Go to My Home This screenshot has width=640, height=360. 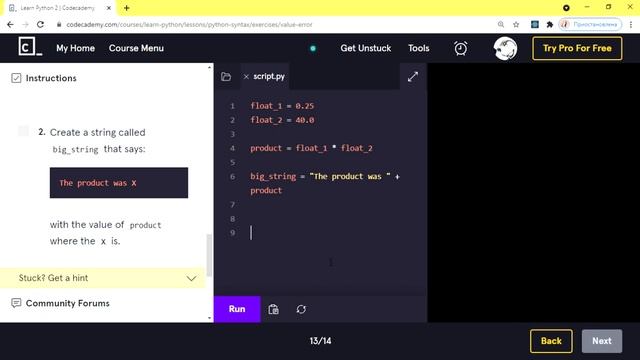coord(76,48)
